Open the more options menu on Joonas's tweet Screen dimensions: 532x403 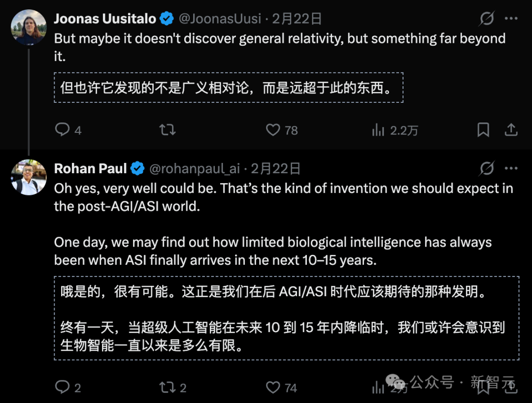[x=512, y=18]
